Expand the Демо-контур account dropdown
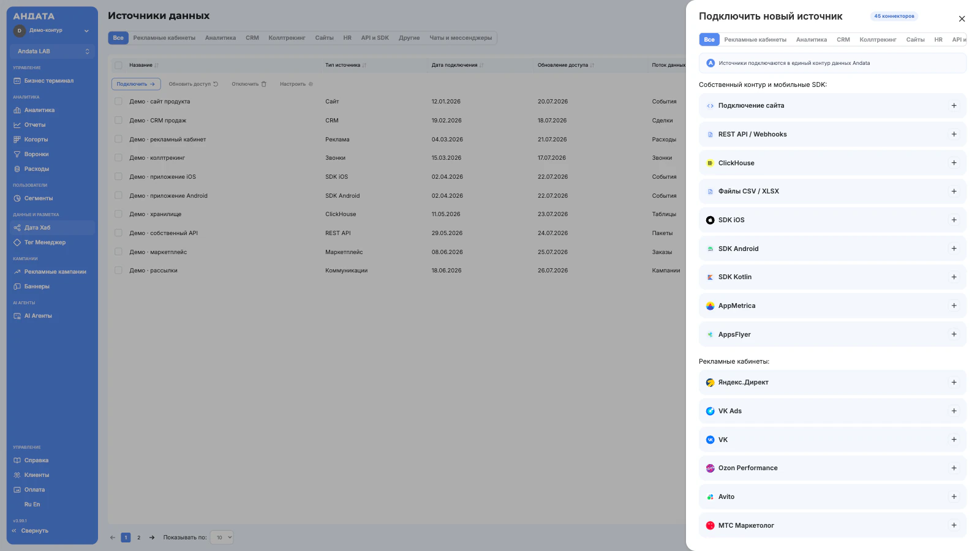The height and width of the screenshot is (551, 980). (52, 31)
